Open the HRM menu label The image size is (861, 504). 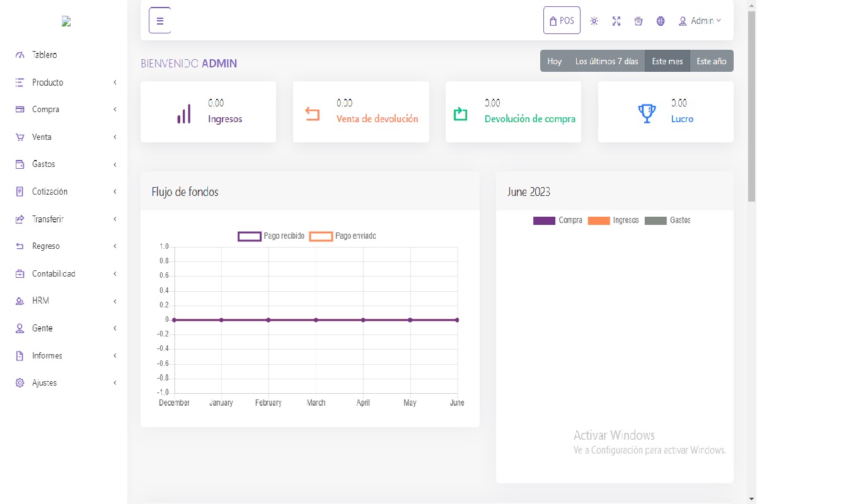[40, 301]
